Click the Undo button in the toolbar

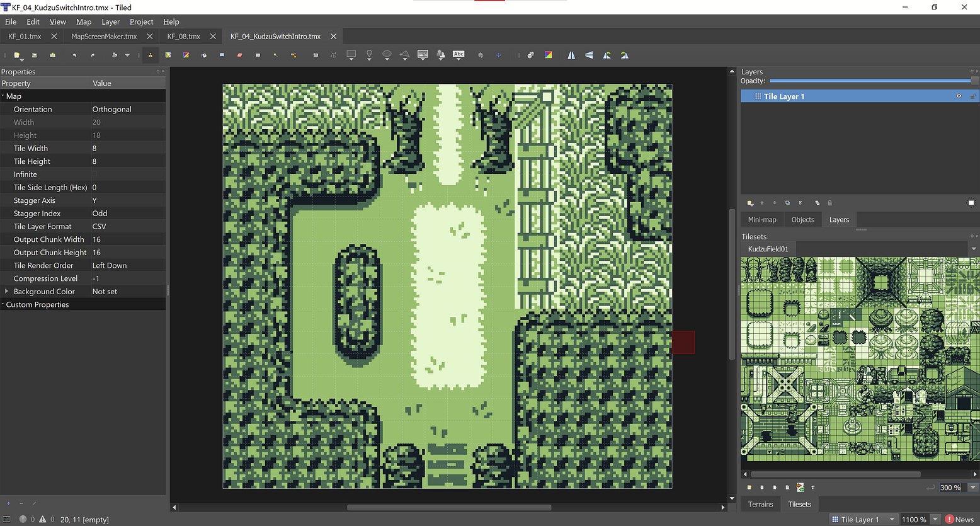pyautogui.click(x=76, y=55)
